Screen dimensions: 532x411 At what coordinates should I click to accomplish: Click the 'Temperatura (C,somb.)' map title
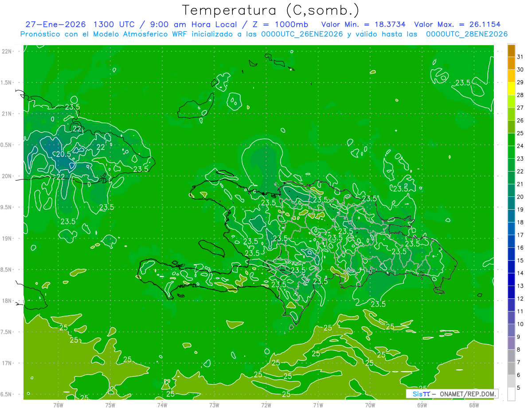[x=270, y=10]
